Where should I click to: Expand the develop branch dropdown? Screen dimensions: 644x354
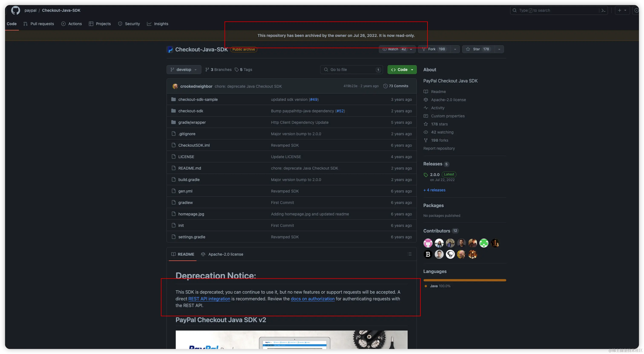point(184,69)
